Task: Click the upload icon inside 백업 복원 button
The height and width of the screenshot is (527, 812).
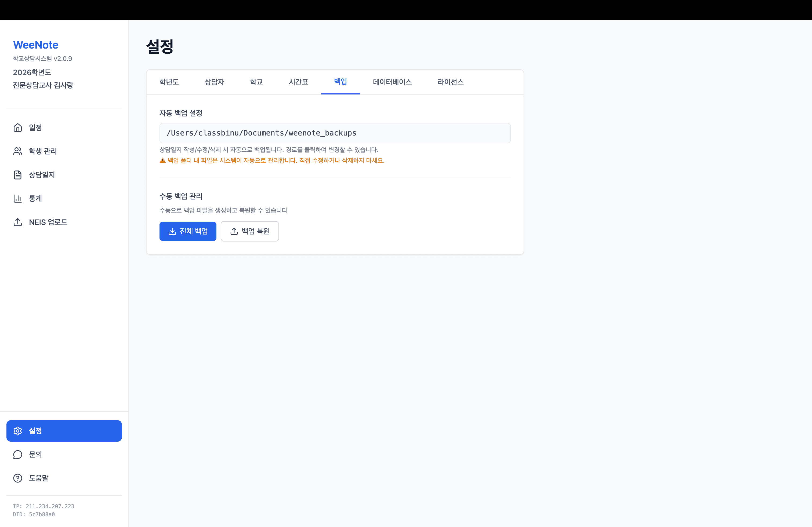Action: [x=234, y=231]
